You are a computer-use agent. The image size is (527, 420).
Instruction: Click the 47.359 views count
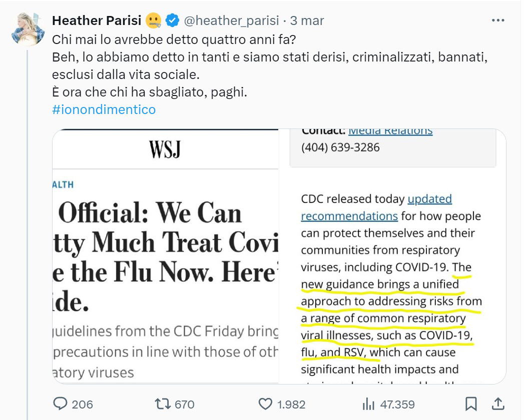pyautogui.click(x=397, y=404)
